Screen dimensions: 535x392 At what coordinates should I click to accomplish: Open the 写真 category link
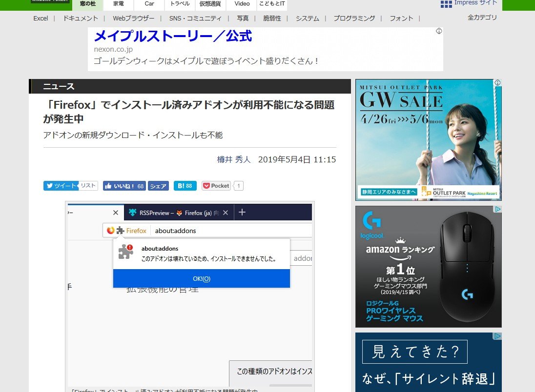pyautogui.click(x=243, y=19)
